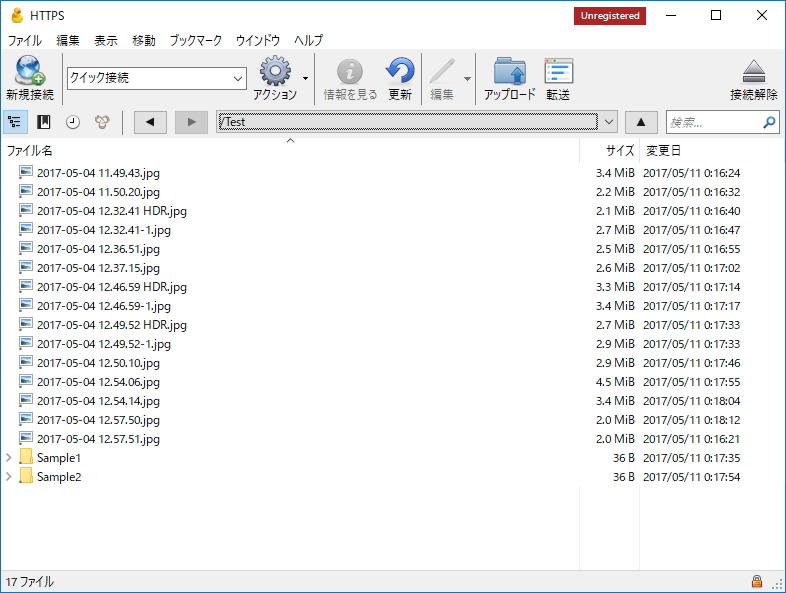Open the path dropdown arrow next to /Test
Image resolution: width=786 pixels, height=593 pixels.
609,122
